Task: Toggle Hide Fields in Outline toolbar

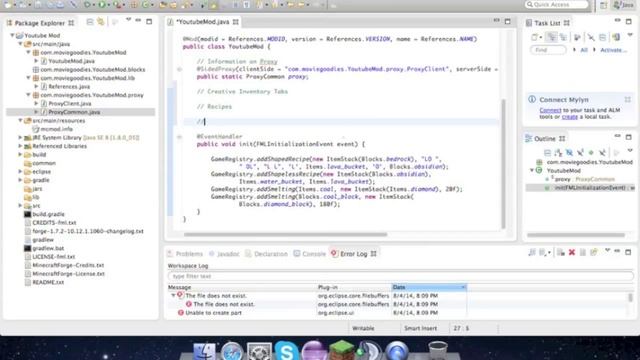Action: tap(569, 153)
